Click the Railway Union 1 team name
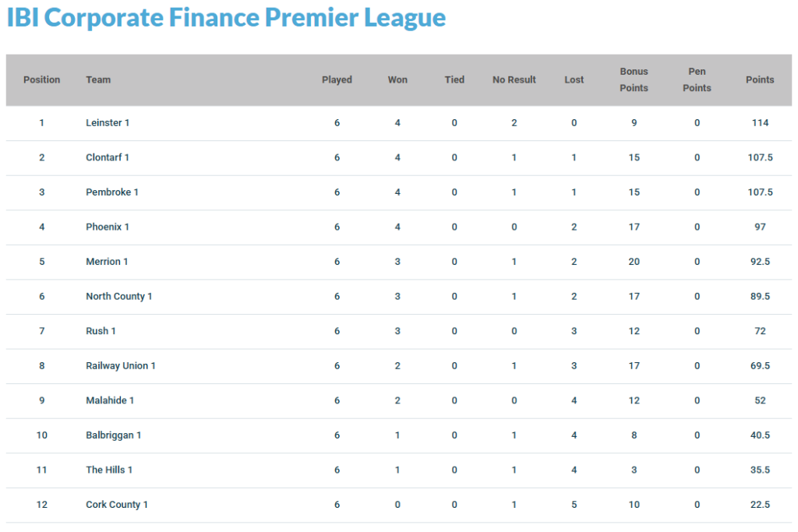Image resolution: width=798 pixels, height=532 pixels. [121, 365]
